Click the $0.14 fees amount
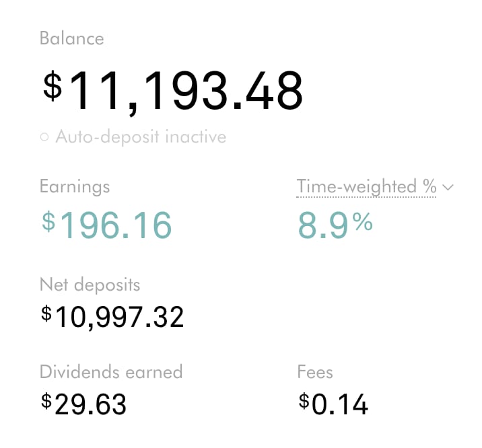This screenshot has width=482, height=448. pyautogui.click(x=333, y=404)
